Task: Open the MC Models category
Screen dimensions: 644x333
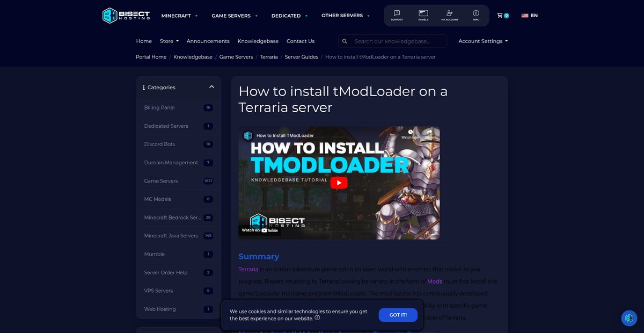Action: tap(179, 199)
